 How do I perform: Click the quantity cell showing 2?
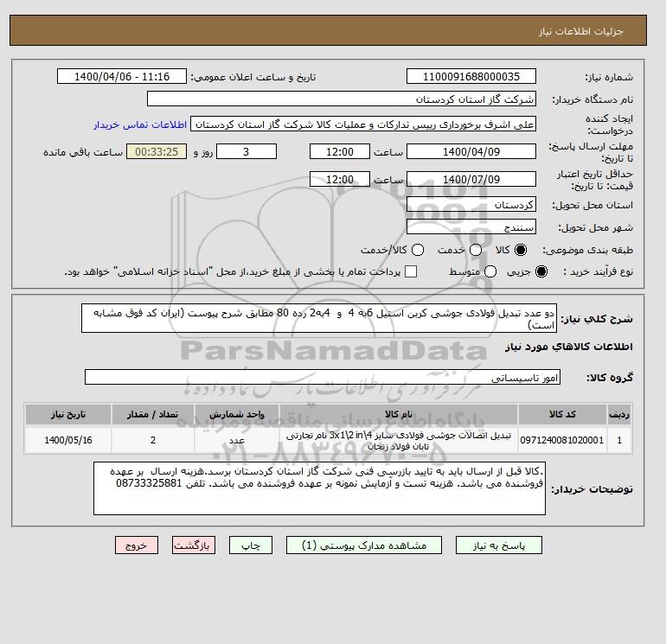(x=153, y=440)
